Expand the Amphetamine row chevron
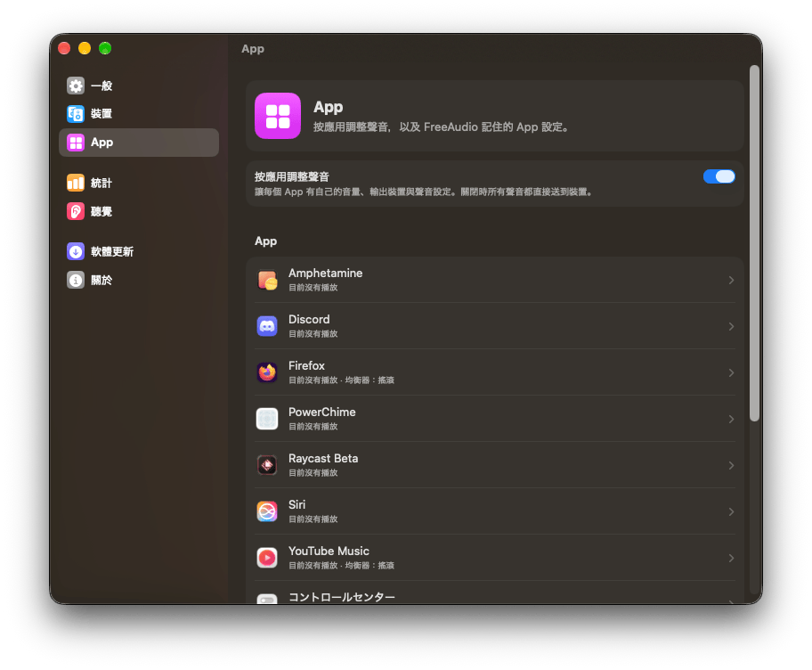 pos(731,280)
